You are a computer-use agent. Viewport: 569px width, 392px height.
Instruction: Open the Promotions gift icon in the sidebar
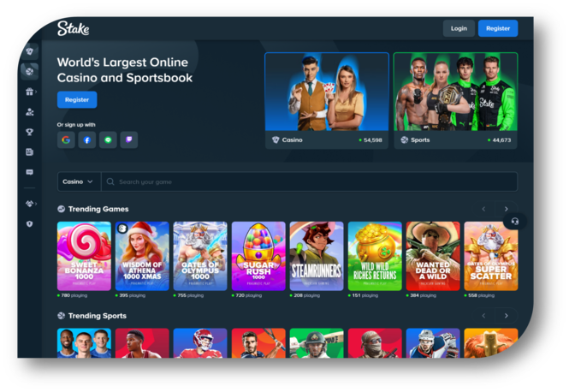(x=30, y=92)
